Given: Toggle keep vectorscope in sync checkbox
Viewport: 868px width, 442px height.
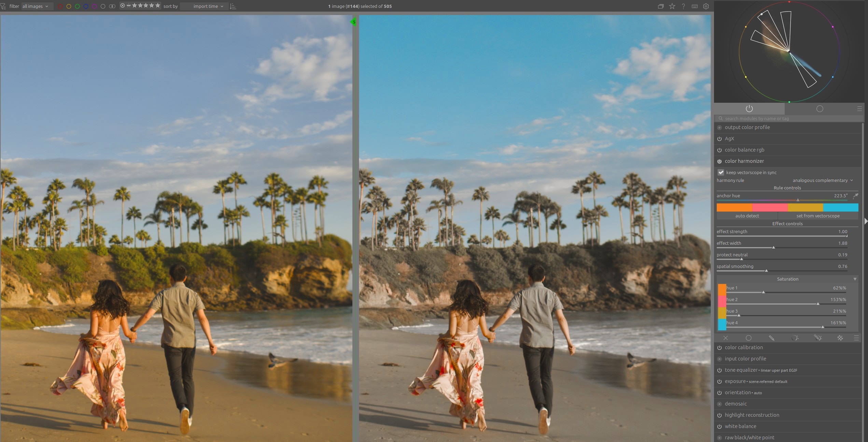Looking at the screenshot, I should point(721,172).
